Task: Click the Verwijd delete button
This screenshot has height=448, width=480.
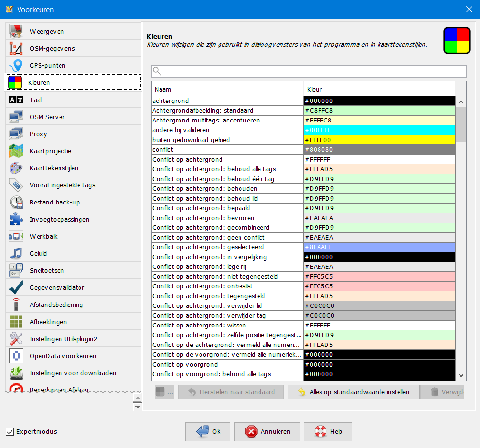Action: coord(442,392)
